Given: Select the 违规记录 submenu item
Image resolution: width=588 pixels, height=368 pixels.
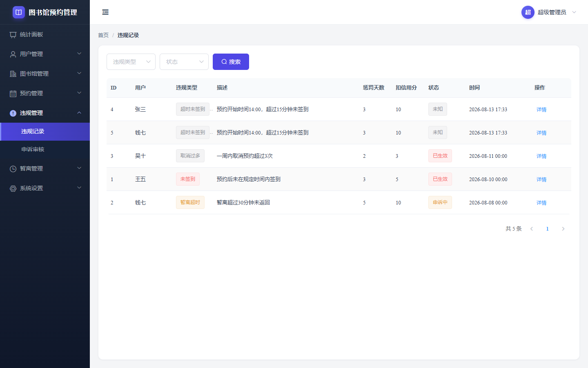Looking at the screenshot, I should click(45, 132).
